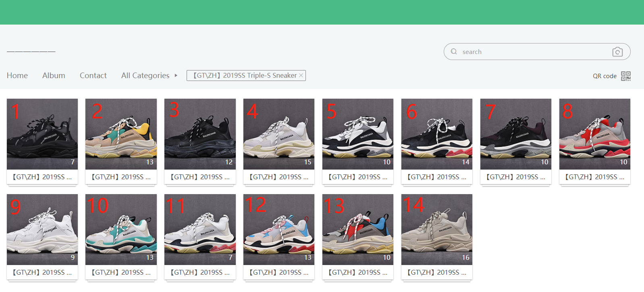Open the black sneaker with red-white sole
Viewport: 644px width, 292px height.
437,134
